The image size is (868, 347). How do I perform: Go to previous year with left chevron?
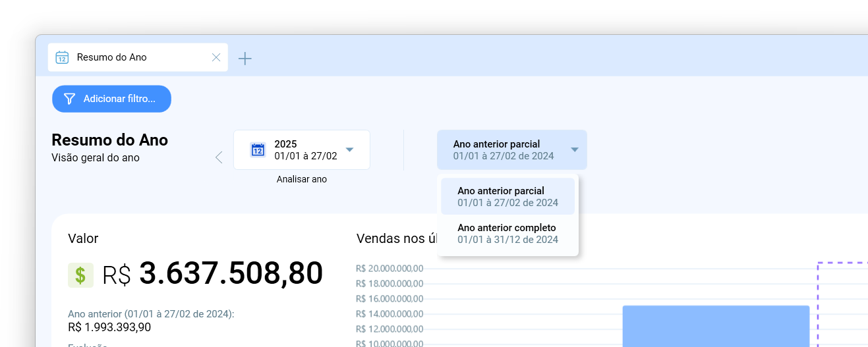pyautogui.click(x=219, y=157)
